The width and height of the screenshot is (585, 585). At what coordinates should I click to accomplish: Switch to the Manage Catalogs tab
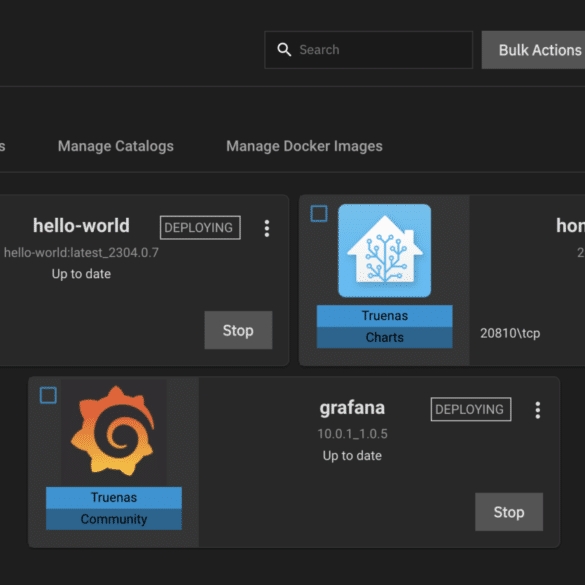pyautogui.click(x=116, y=146)
